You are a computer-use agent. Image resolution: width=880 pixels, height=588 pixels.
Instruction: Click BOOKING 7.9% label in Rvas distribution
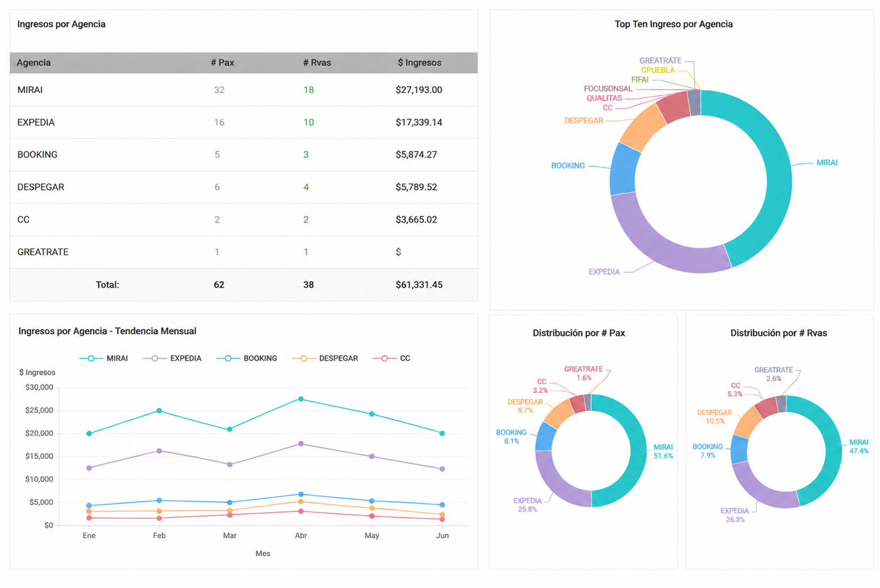[707, 451]
